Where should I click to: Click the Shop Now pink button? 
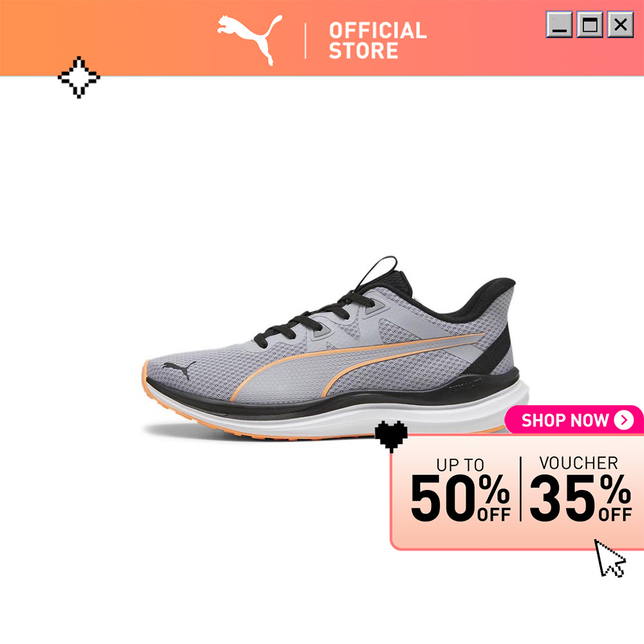(x=574, y=420)
